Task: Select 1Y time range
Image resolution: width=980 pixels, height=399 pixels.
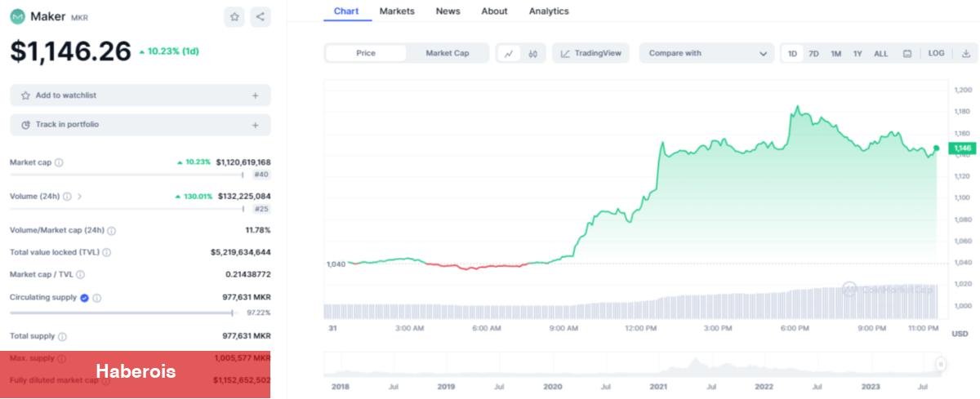Action: (x=857, y=54)
